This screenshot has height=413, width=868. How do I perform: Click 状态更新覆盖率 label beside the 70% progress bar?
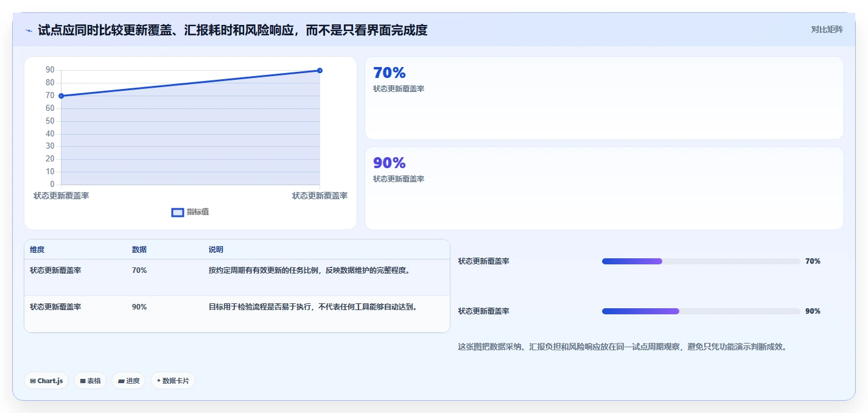[x=484, y=261]
